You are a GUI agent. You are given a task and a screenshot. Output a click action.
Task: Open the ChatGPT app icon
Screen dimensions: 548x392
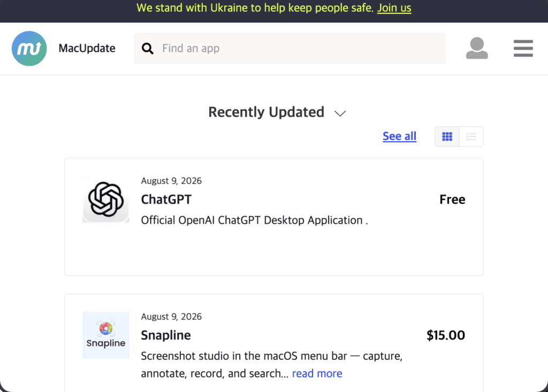[x=106, y=199]
